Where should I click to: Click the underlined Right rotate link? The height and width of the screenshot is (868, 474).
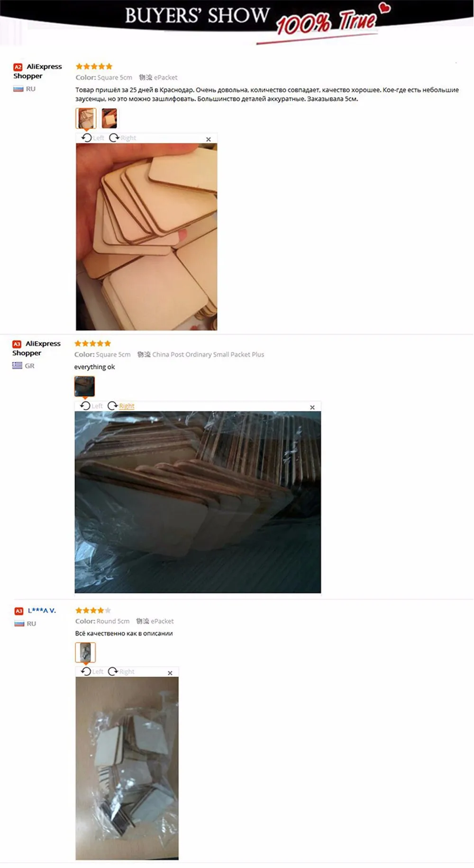click(x=121, y=406)
